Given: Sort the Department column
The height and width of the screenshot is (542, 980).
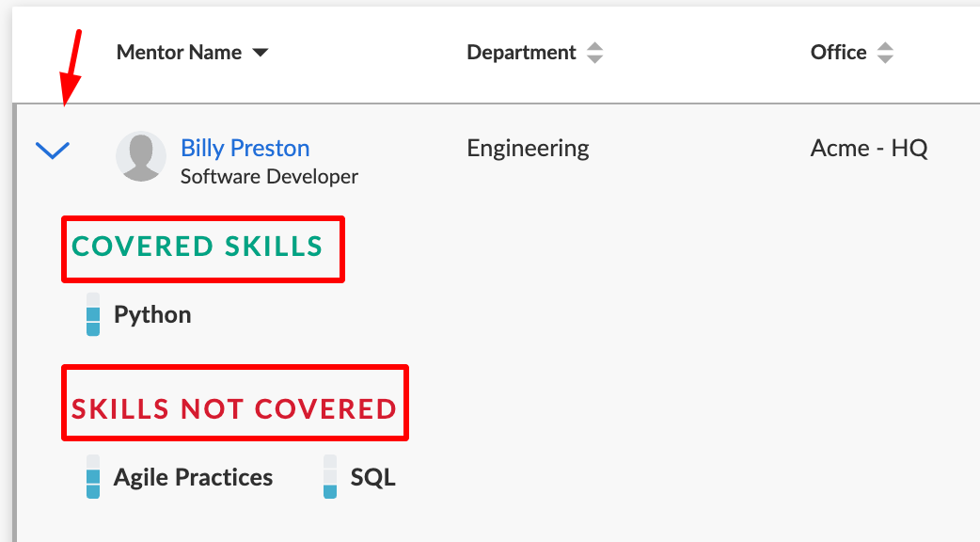Looking at the screenshot, I should (x=595, y=53).
